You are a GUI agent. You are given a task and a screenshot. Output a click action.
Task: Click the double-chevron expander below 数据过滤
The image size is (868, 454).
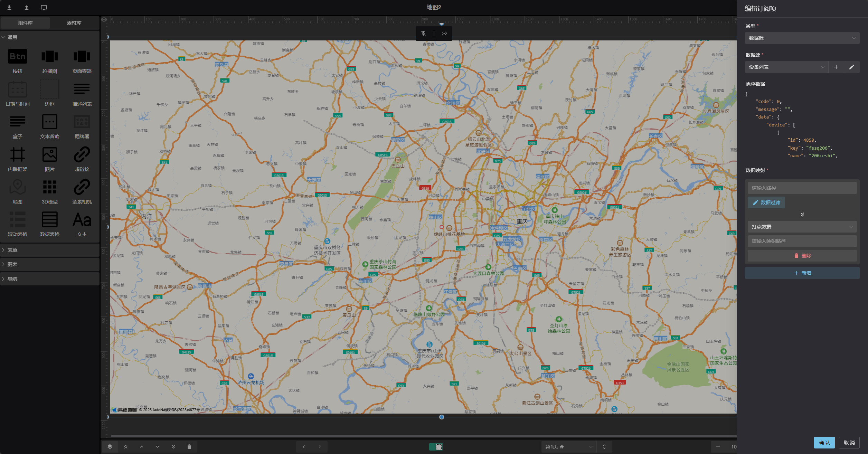pos(802,215)
